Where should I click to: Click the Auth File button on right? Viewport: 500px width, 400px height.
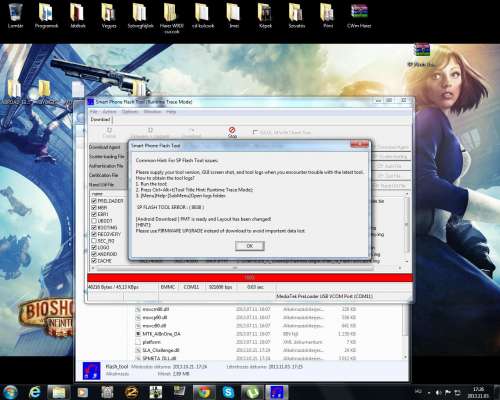point(391,166)
